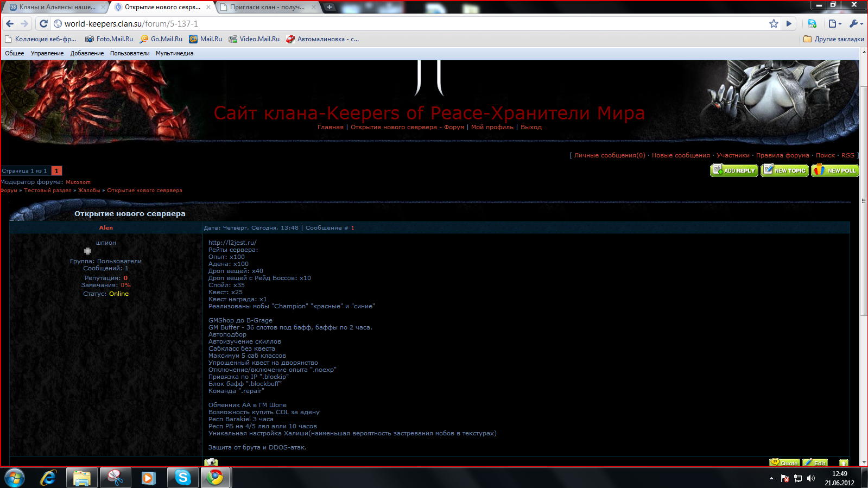Viewport: 868px width, 488px height.
Task: Open the 'Пользователи' admin menu
Action: click(130, 53)
